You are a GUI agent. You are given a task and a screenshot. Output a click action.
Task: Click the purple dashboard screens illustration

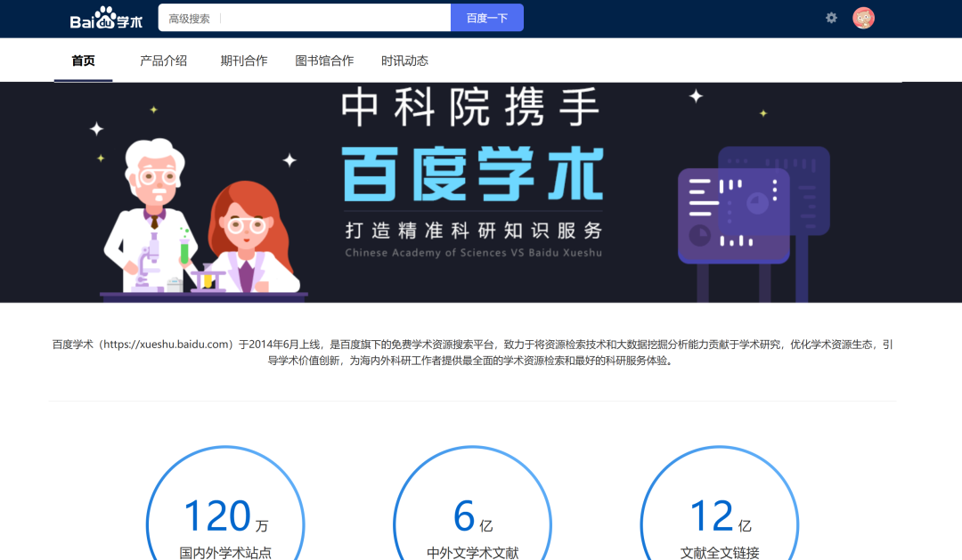pyautogui.click(x=754, y=223)
